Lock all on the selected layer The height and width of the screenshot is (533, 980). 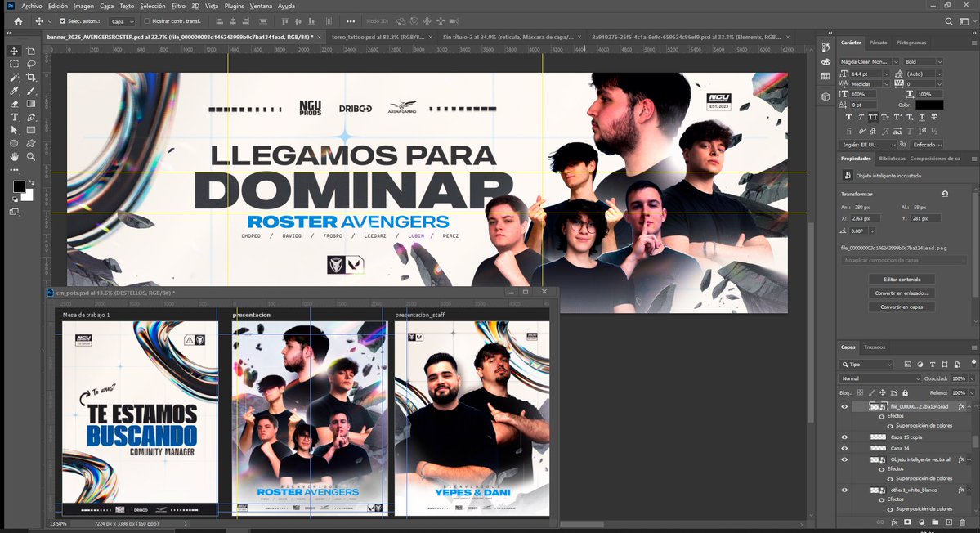click(x=905, y=393)
